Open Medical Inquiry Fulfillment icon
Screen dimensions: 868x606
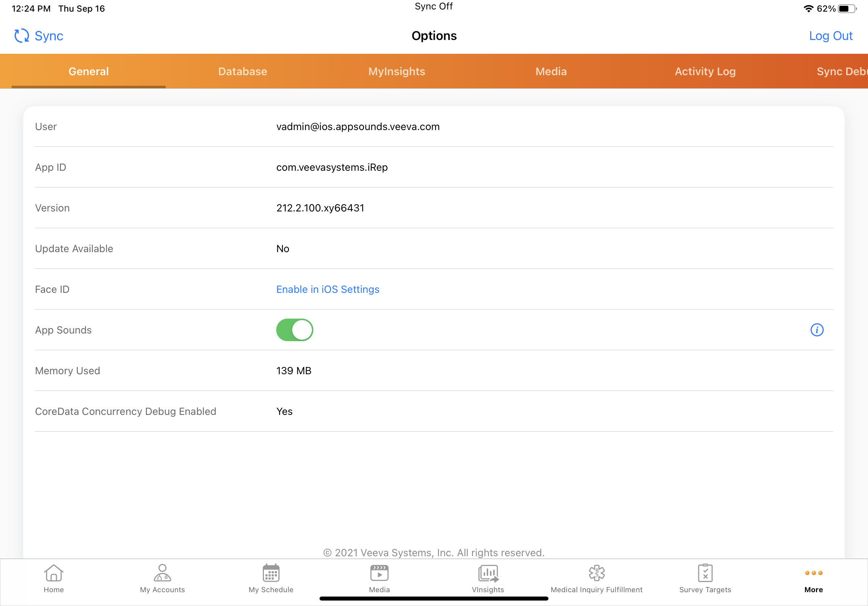click(596, 573)
